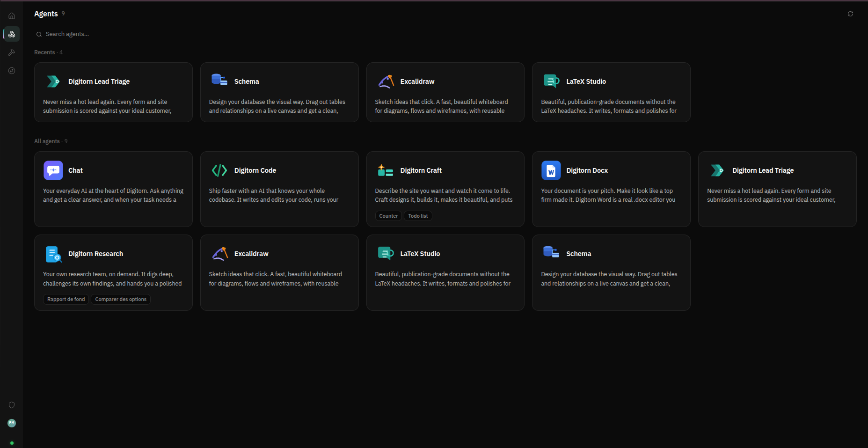The height and width of the screenshot is (448, 868).
Task: Select the Todo list chip on Digitorn Craft
Action: click(x=418, y=216)
